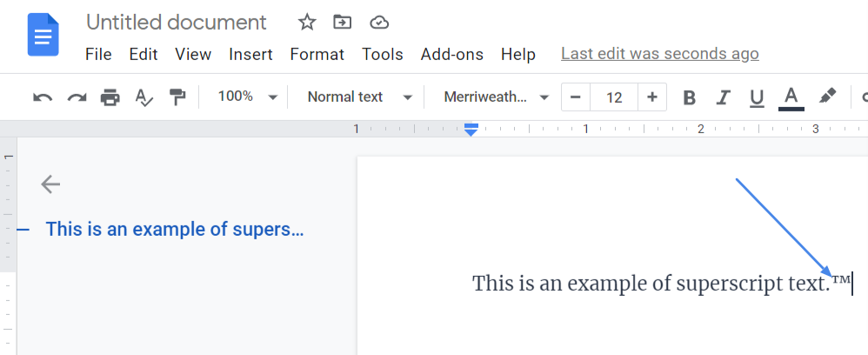Open the Format menu
This screenshot has height=355, width=868.
pyautogui.click(x=317, y=54)
